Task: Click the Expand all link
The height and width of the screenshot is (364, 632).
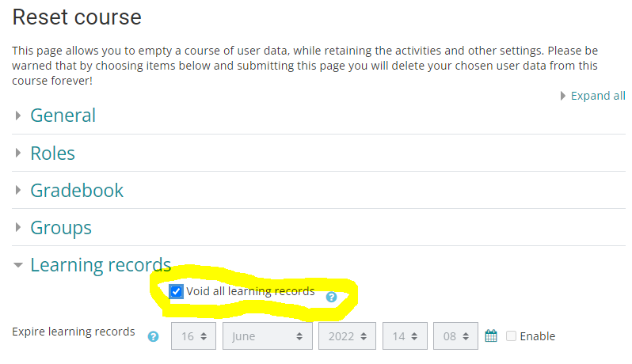Action: (598, 96)
